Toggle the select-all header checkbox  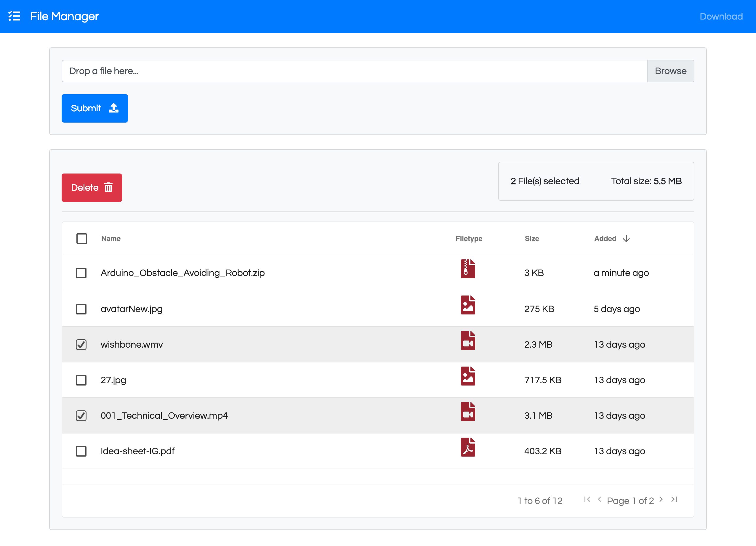click(x=82, y=239)
